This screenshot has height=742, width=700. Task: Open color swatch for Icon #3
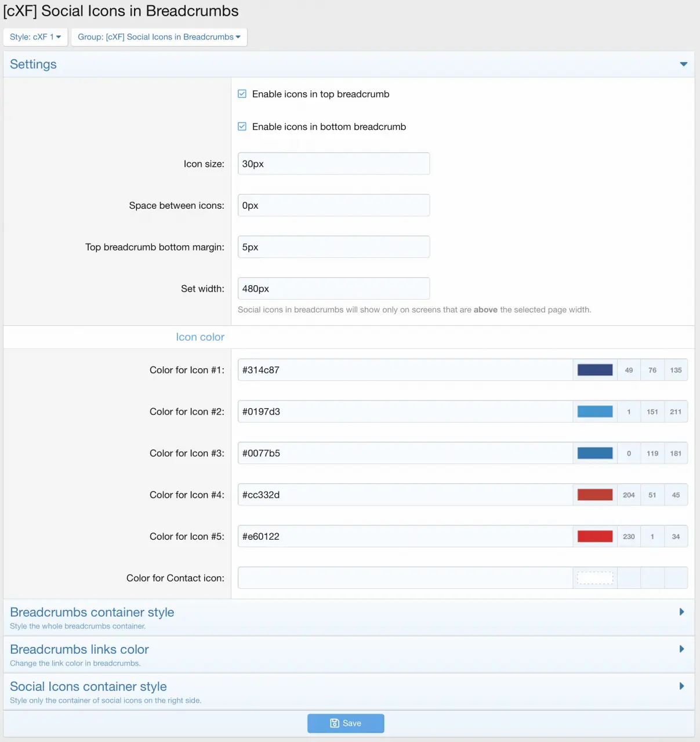[x=595, y=453]
